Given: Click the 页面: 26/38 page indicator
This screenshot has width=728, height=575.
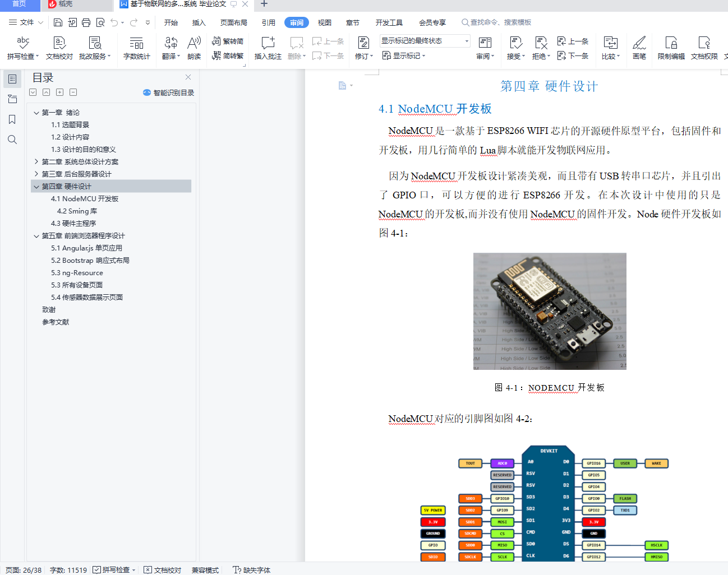Looking at the screenshot, I should 24,570.
